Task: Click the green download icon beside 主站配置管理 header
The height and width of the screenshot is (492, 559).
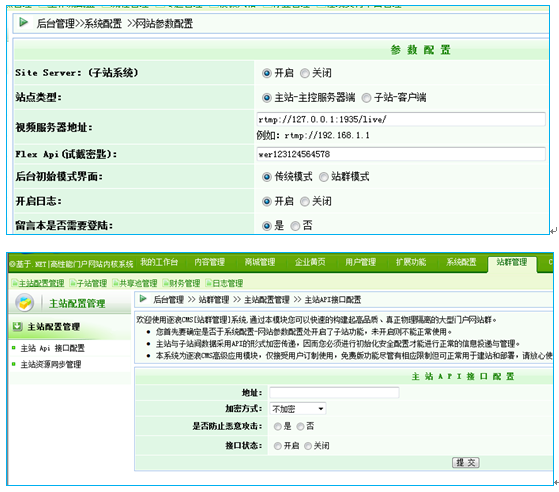Action: (17, 326)
